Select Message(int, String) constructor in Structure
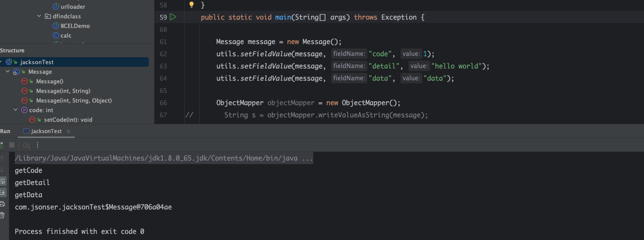The width and height of the screenshot is (644, 240). tap(63, 91)
